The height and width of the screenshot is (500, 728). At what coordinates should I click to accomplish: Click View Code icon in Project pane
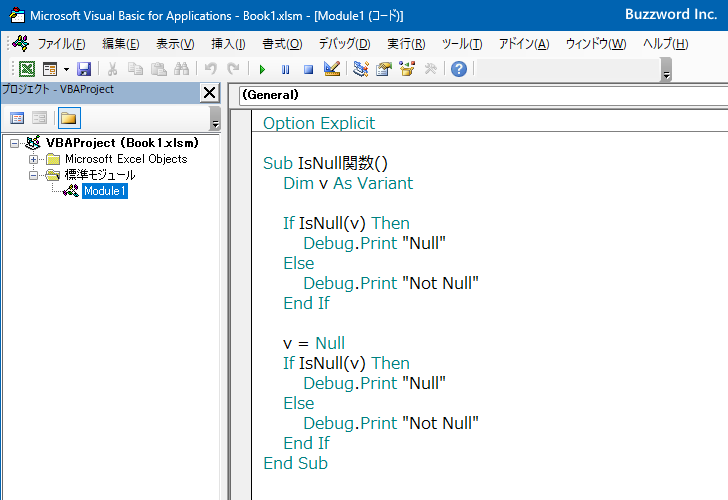pos(17,118)
